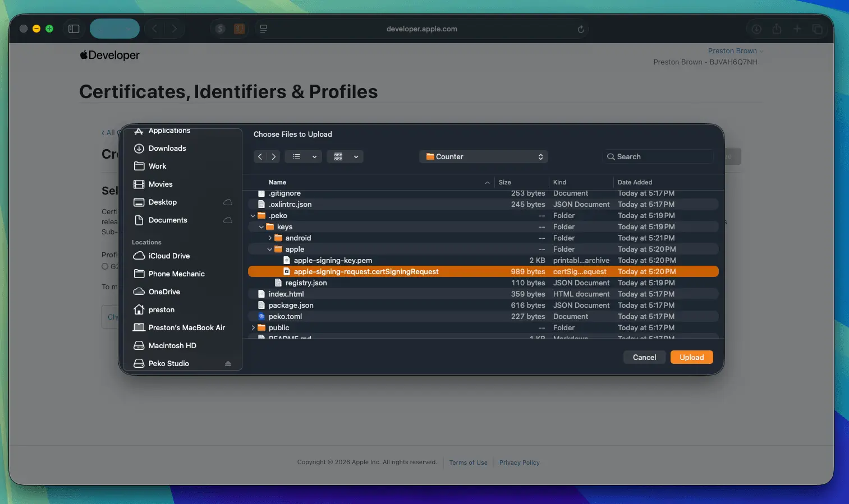This screenshot has width=849, height=504.
Task: Expand the public folder
Action: point(253,328)
